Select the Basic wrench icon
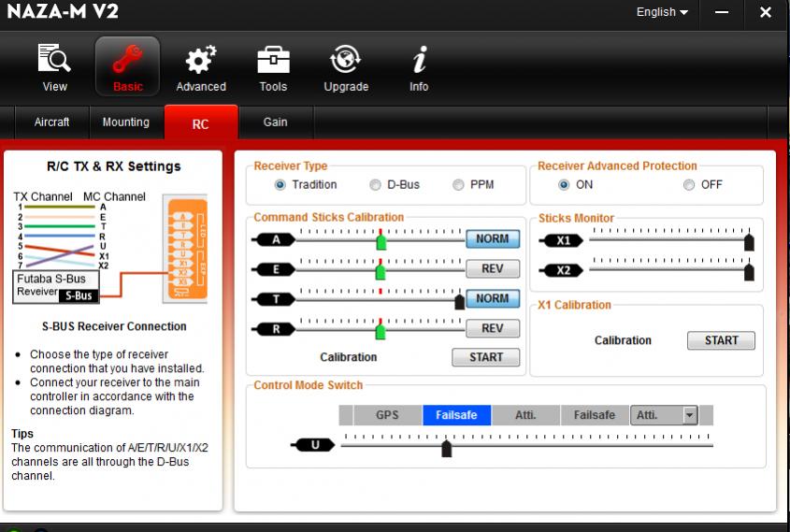 coord(128,60)
